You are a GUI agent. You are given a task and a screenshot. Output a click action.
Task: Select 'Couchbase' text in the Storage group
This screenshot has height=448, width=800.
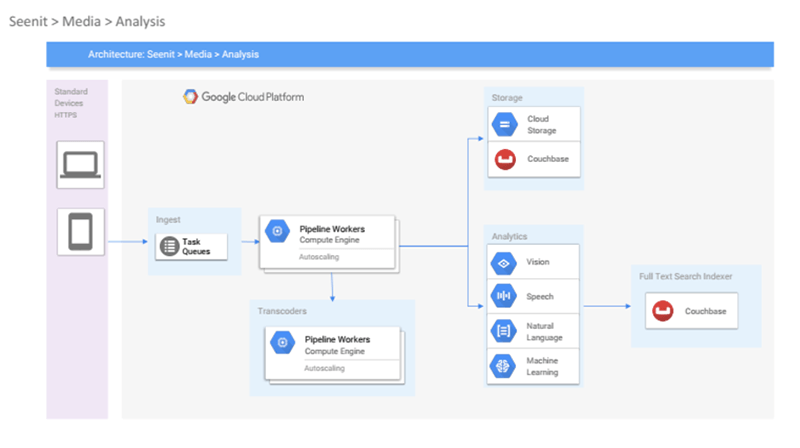point(548,159)
